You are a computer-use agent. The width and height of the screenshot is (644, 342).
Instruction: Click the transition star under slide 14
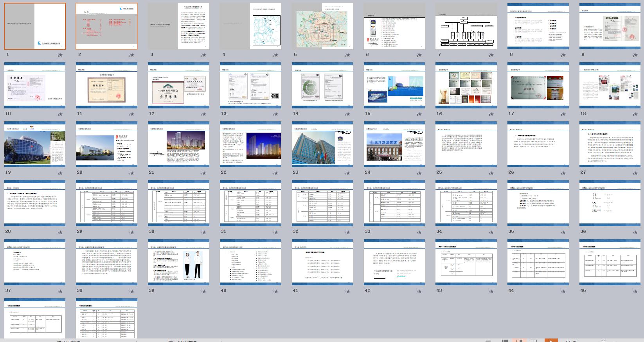coord(348,114)
